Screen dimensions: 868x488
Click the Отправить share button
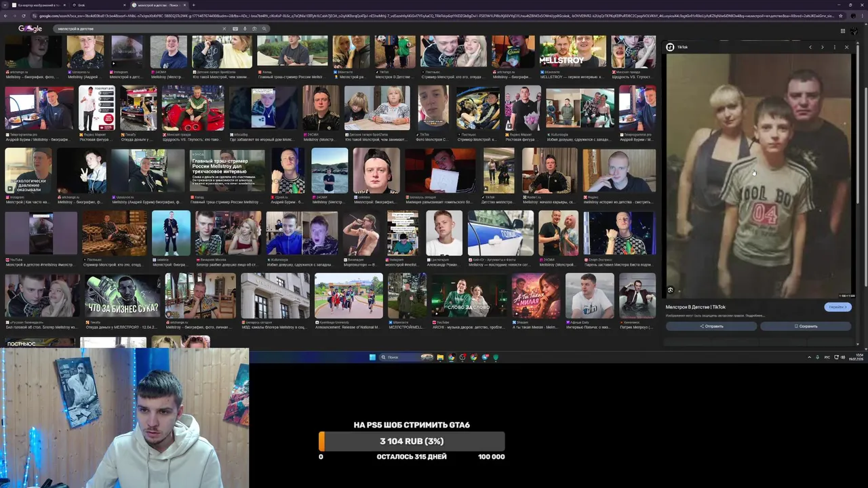pos(711,326)
